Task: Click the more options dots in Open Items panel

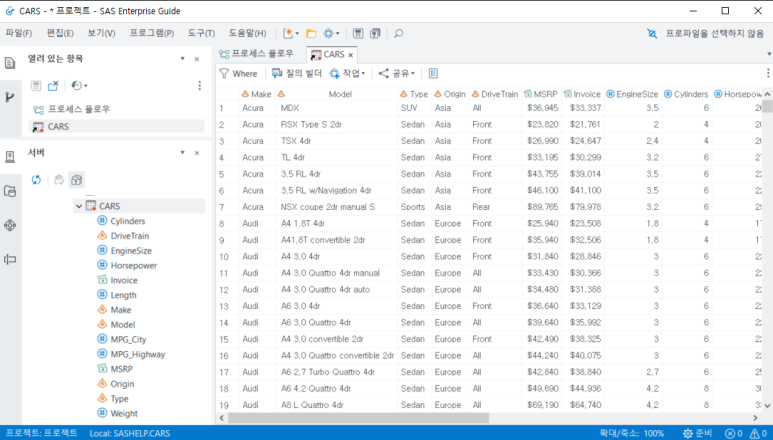Action: click(200, 85)
